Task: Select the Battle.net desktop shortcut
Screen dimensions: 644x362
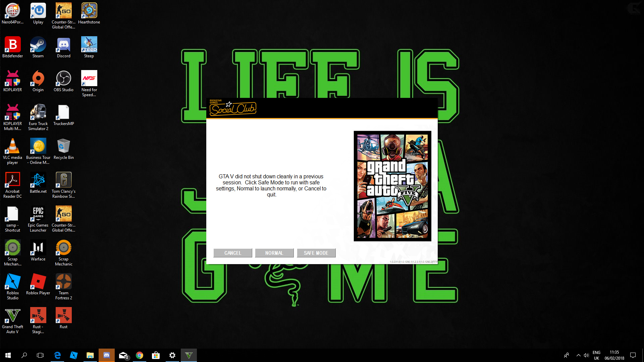Action: tap(38, 183)
